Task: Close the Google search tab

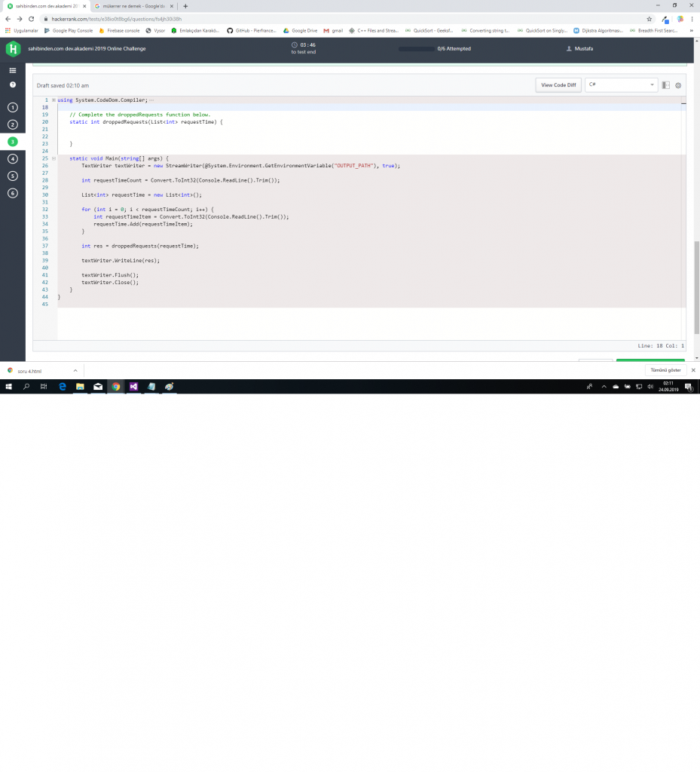Action: (x=171, y=6)
